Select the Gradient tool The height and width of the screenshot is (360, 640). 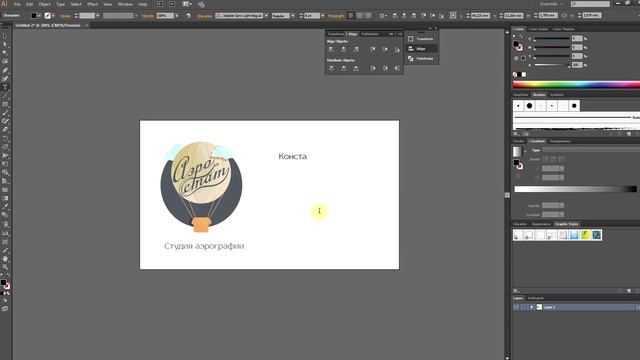[x=5, y=198]
